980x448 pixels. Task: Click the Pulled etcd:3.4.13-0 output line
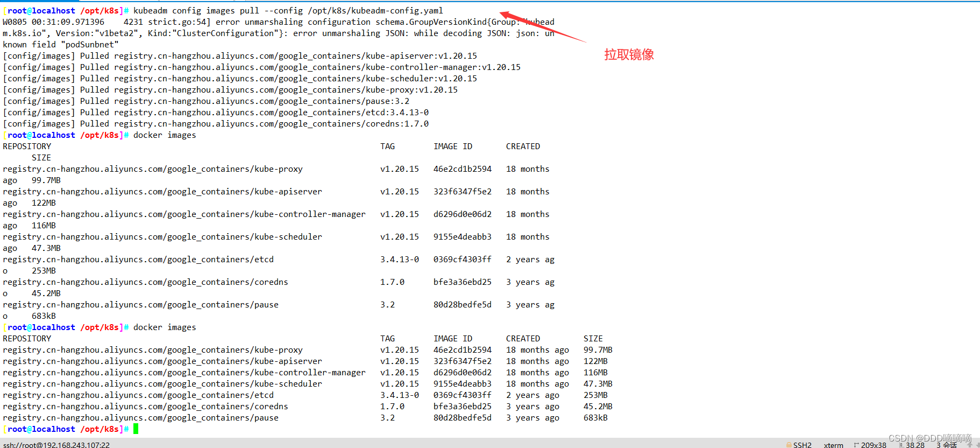(x=216, y=112)
